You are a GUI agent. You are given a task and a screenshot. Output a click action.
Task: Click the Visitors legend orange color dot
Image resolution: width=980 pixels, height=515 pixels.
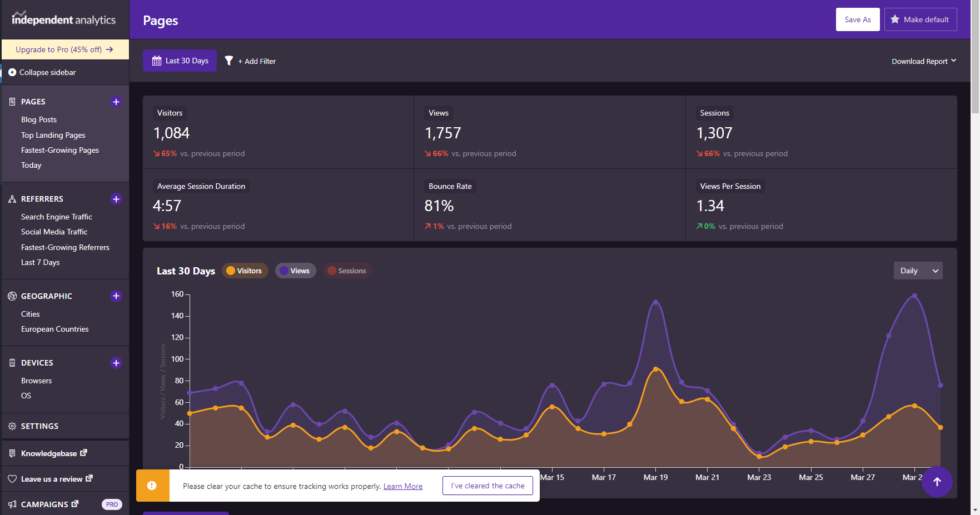(x=231, y=271)
